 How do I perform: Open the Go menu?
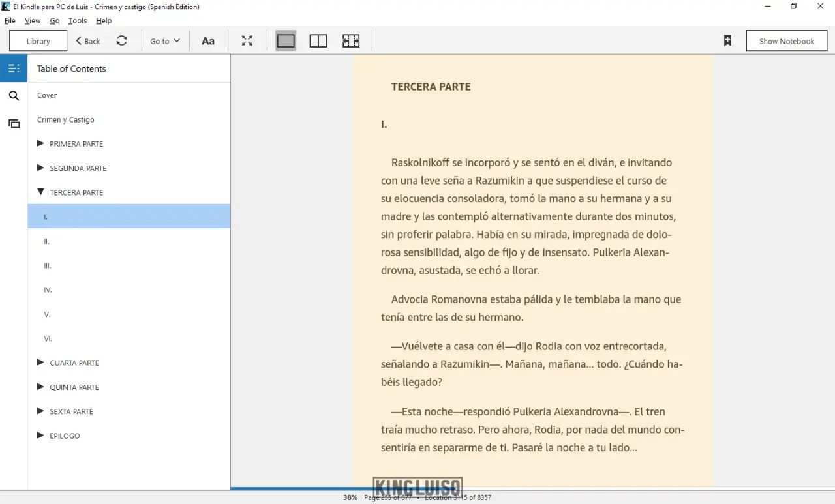tap(55, 21)
